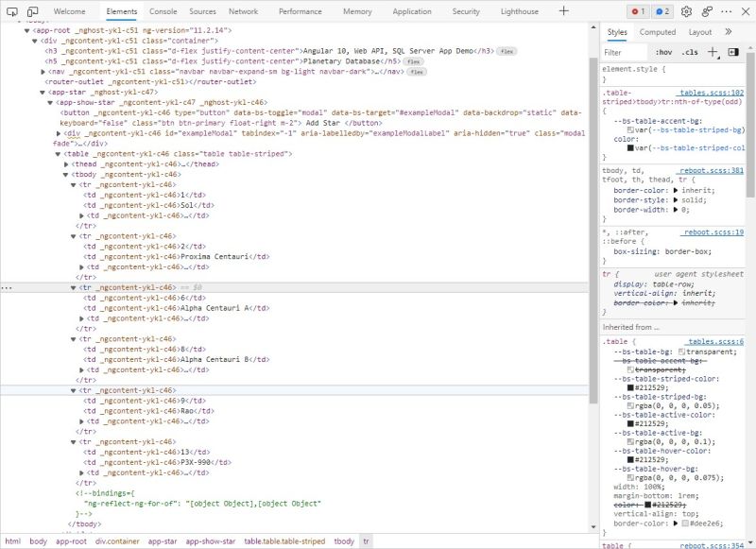The height and width of the screenshot is (549, 756).
Task: Click the new style rule plus icon
Action: pyautogui.click(x=713, y=52)
